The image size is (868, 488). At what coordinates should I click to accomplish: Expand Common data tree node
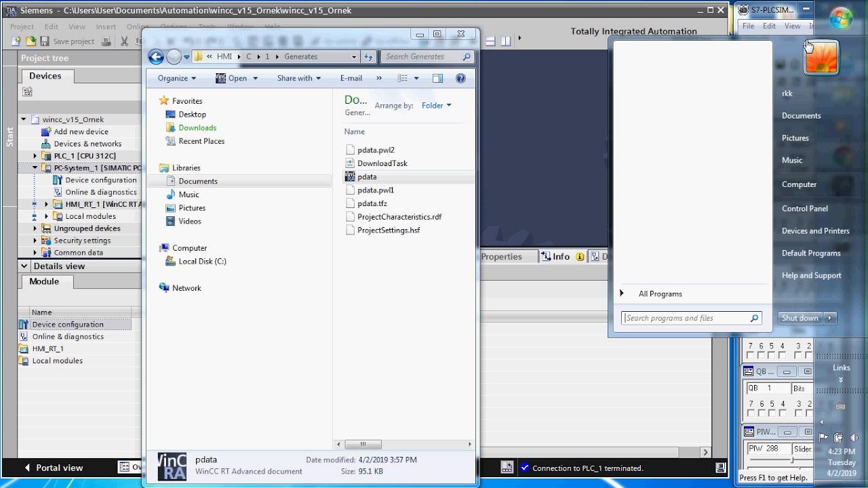coord(35,253)
